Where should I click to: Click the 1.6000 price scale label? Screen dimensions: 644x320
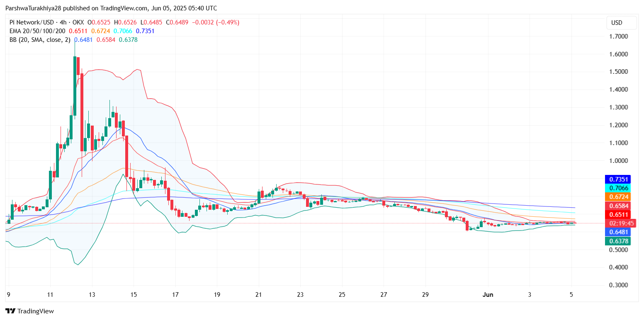pyautogui.click(x=619, y=54)
